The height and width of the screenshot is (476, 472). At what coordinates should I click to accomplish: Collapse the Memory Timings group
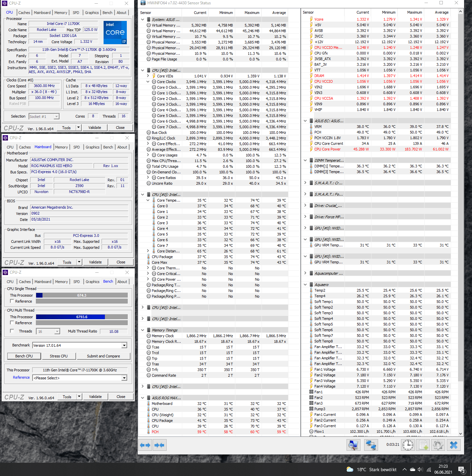click(x=143, y=330)
